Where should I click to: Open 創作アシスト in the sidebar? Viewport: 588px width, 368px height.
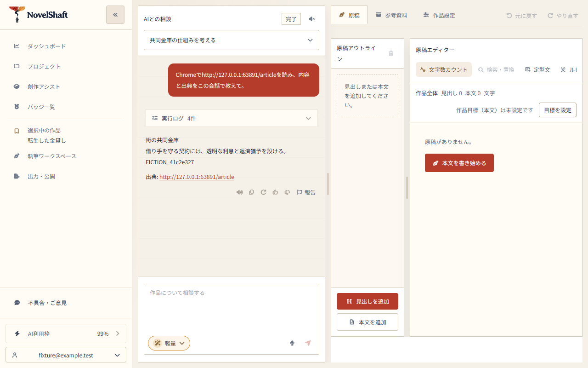coord(66,86)
